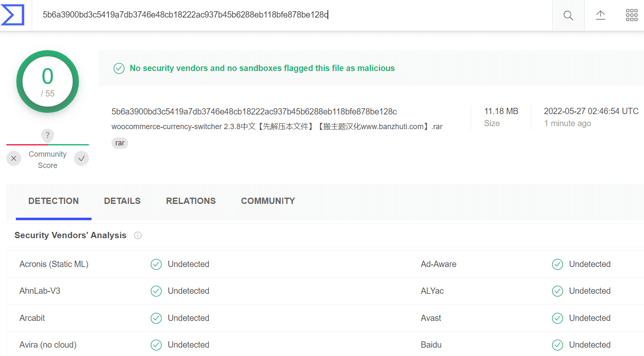Click the 11.18 MB size value
Image resolution: width=644 pixels, height=356 pixels.
(x=501, y=111)
